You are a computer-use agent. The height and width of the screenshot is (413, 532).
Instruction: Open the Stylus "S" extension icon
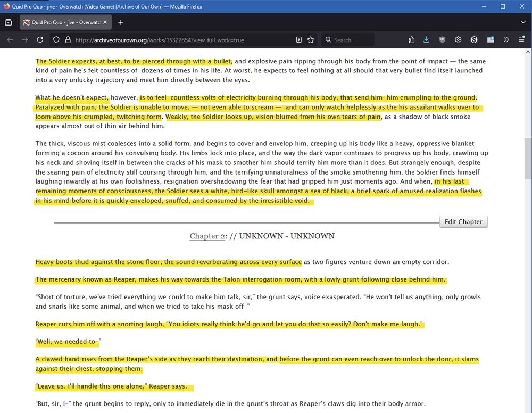pos(474,39)
